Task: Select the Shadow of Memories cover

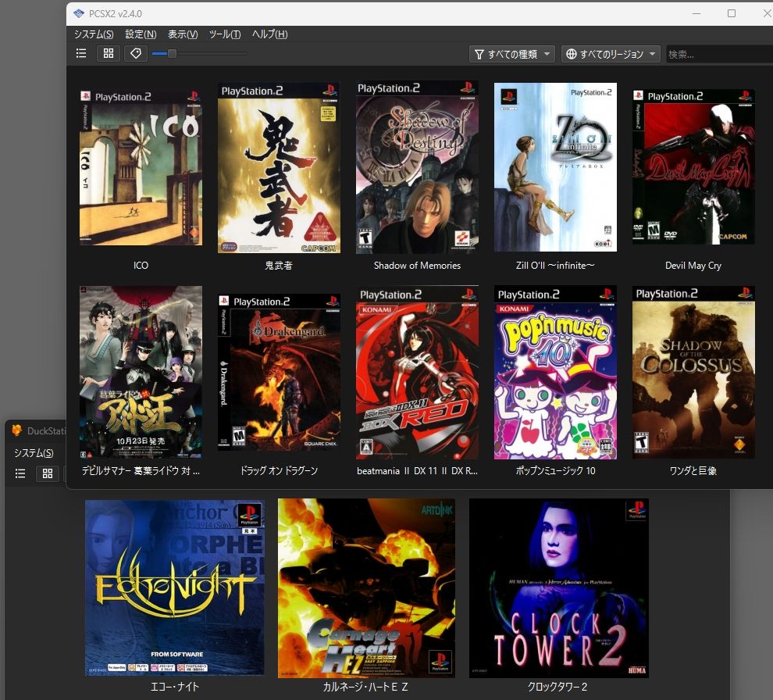Action: [417, 168]
